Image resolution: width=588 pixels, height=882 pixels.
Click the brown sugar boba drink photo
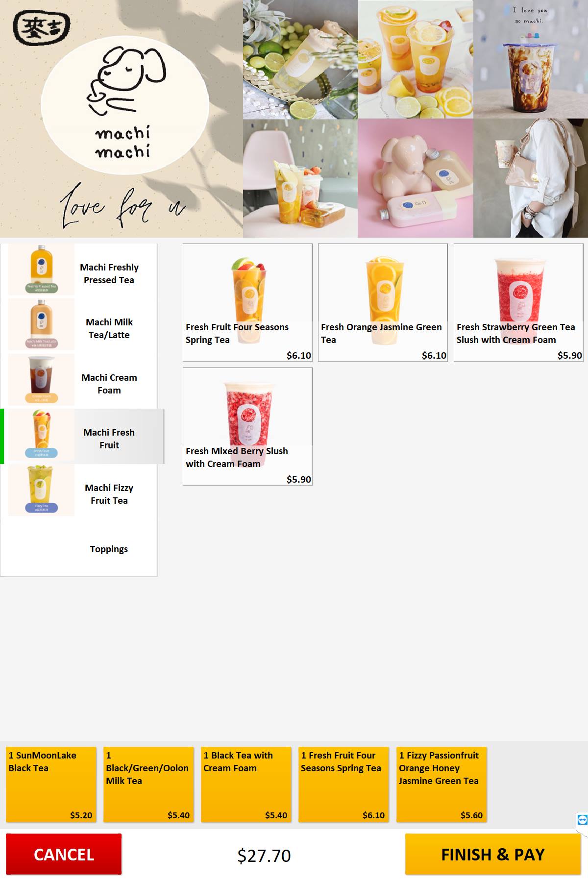click(x=531, y=59)
